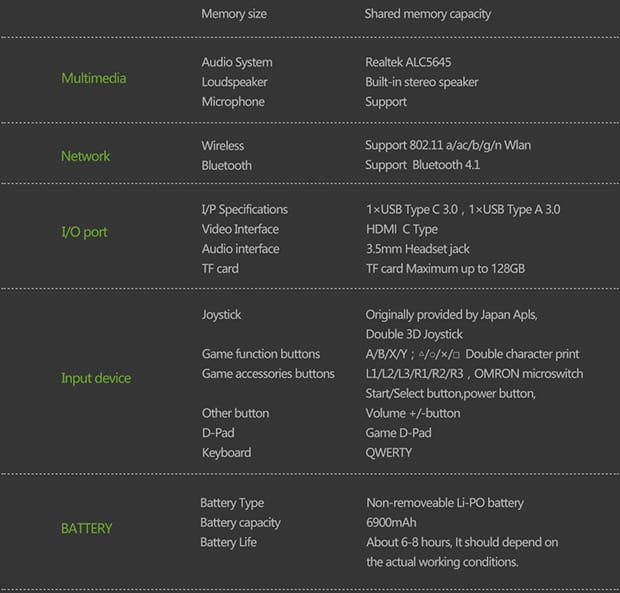Click the 6900mAh battery capacity value

(391, 523)
